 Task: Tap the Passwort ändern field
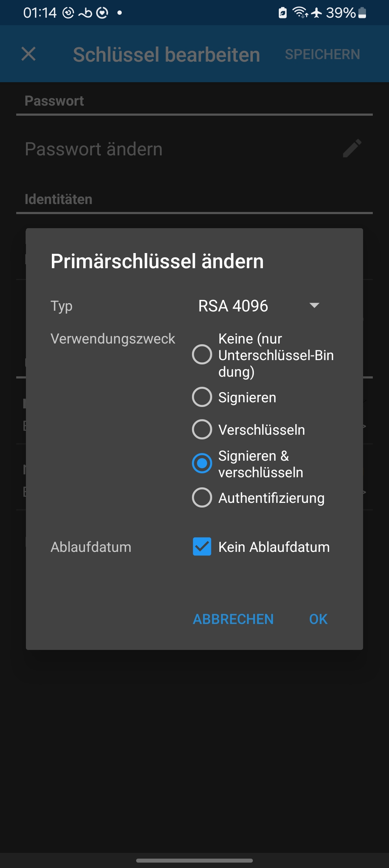pos(144,149)
